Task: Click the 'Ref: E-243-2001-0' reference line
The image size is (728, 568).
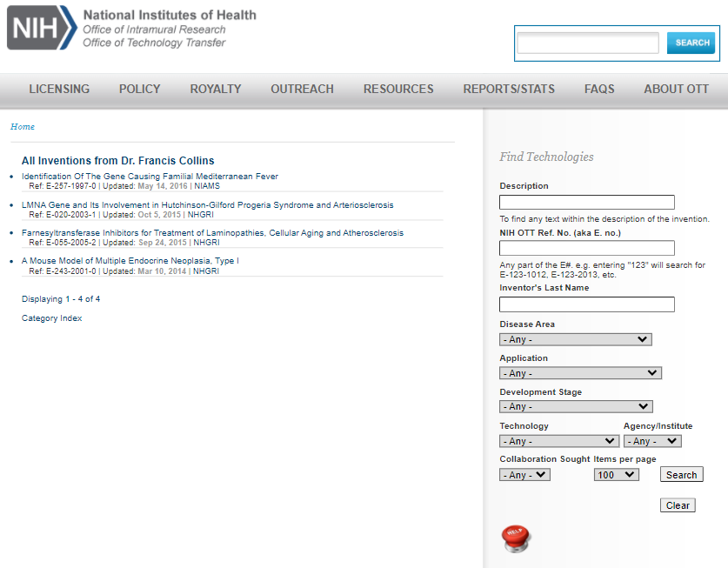Action: coord(124,271)
